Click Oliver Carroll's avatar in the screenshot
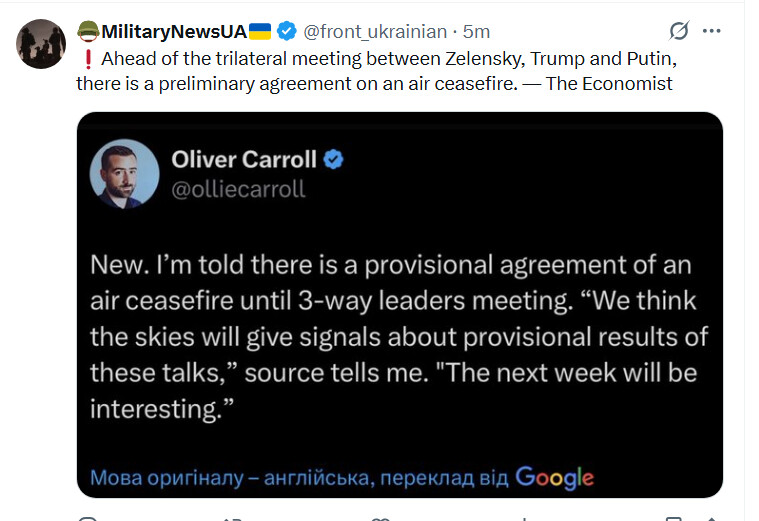759x521 pixels. pos(124,174)
